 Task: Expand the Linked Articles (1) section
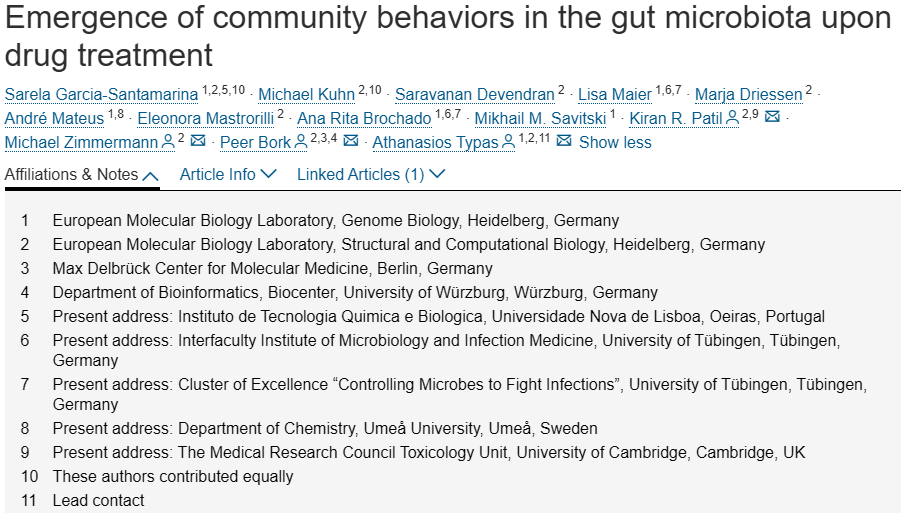[x=371, y=175]
